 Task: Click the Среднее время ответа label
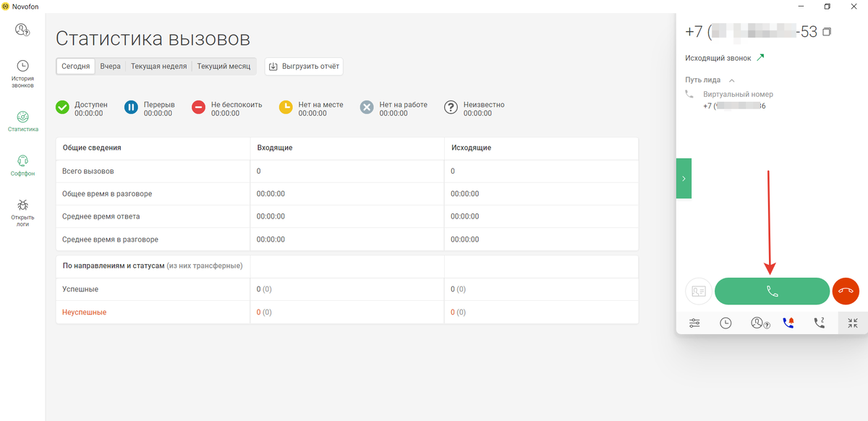point(101,216)
